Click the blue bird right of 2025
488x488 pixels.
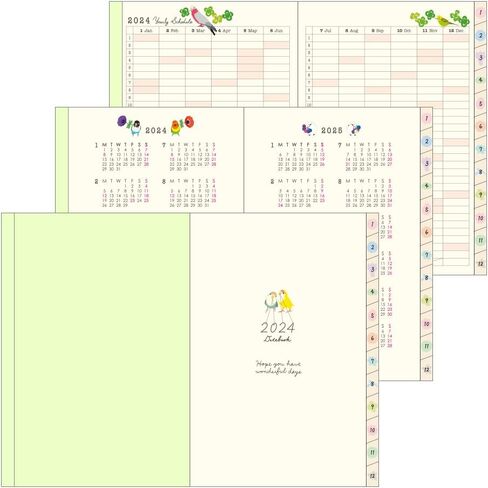click(x=354, y=129)
